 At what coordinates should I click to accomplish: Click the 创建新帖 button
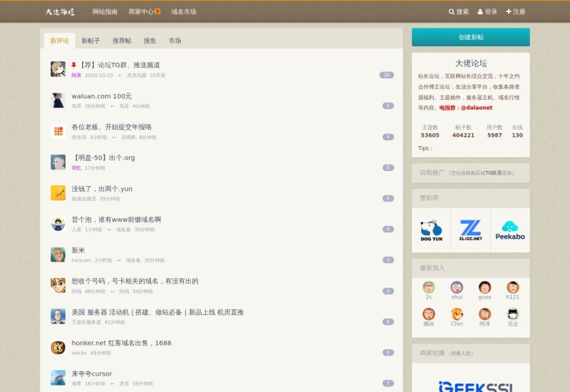click(x=470, y=37)
